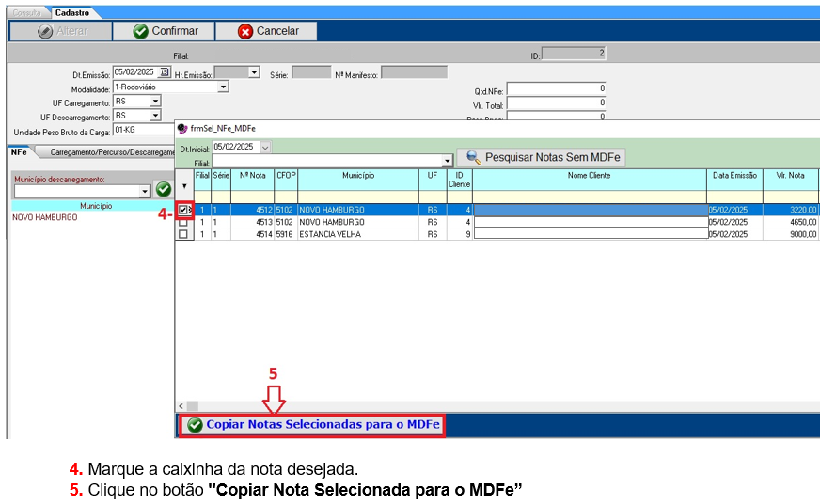Click the magnifier search icon
The width and height of the screenshot is (820, 504).
(x=473, y=157)
